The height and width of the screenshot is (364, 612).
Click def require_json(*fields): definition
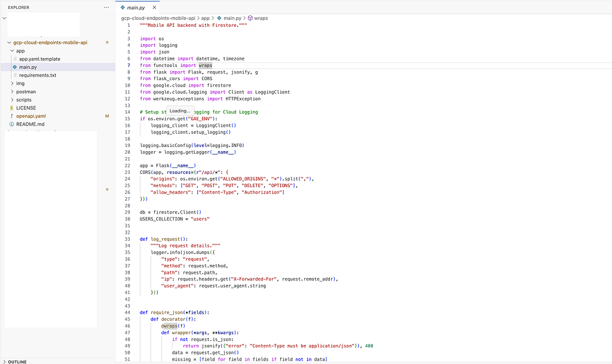pos(175,313)
